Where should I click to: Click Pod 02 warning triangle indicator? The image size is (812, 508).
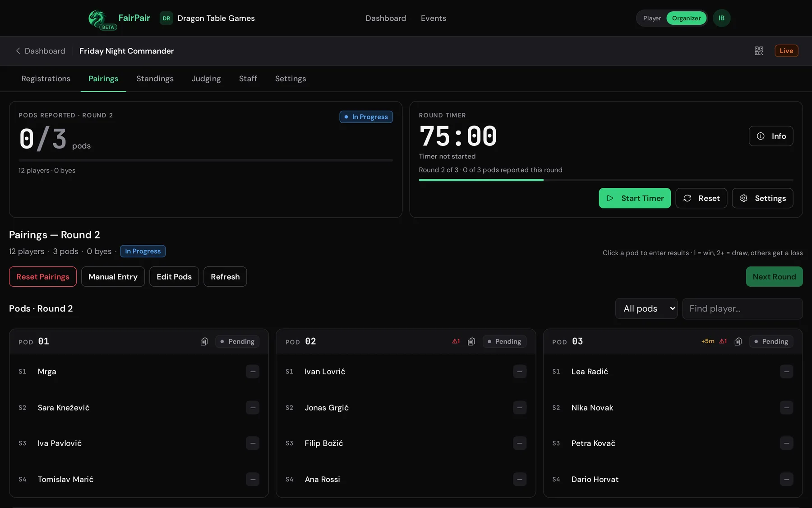pos(456,341)
